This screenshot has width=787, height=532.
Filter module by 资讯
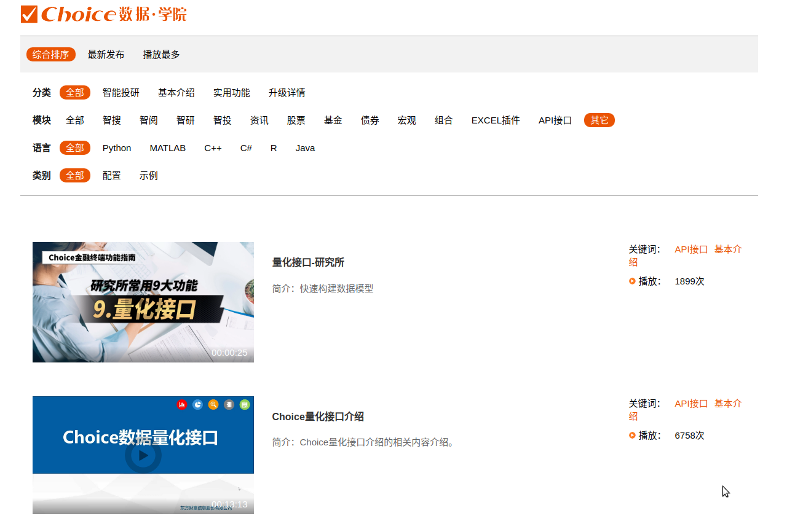(259, 120)
